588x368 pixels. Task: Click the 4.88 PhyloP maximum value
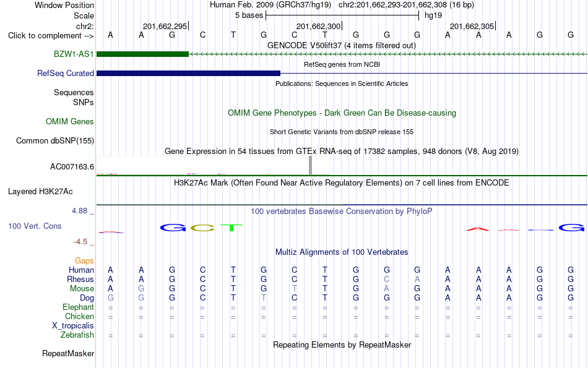click(79, 211)
